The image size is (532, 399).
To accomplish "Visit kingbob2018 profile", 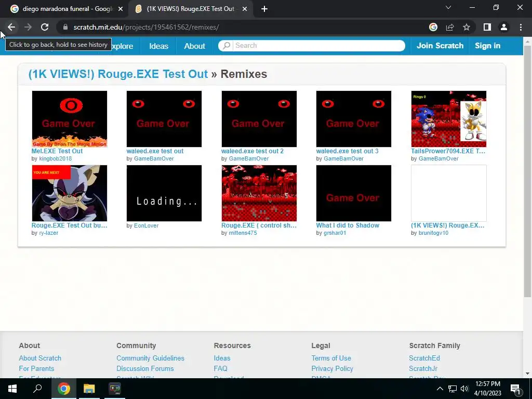I will pos(55,158).
